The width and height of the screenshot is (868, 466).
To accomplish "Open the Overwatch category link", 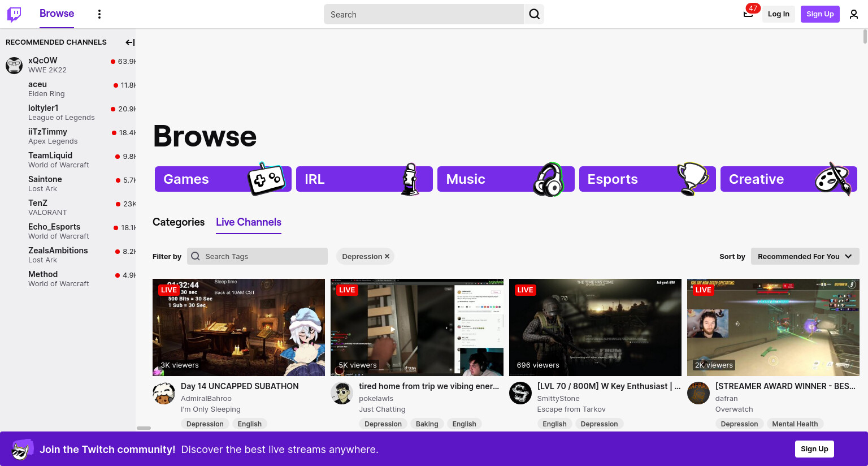I will tap(734, 409).
